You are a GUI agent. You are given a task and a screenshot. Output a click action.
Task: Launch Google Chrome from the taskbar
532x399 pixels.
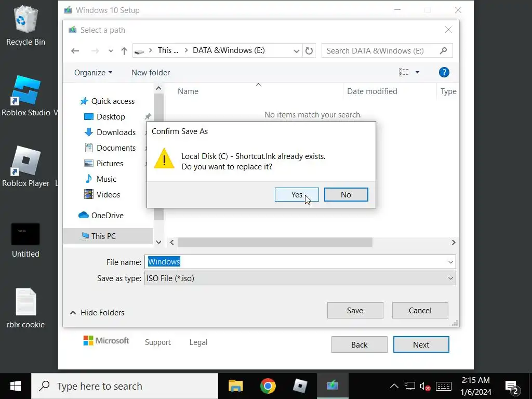[268, 386]
